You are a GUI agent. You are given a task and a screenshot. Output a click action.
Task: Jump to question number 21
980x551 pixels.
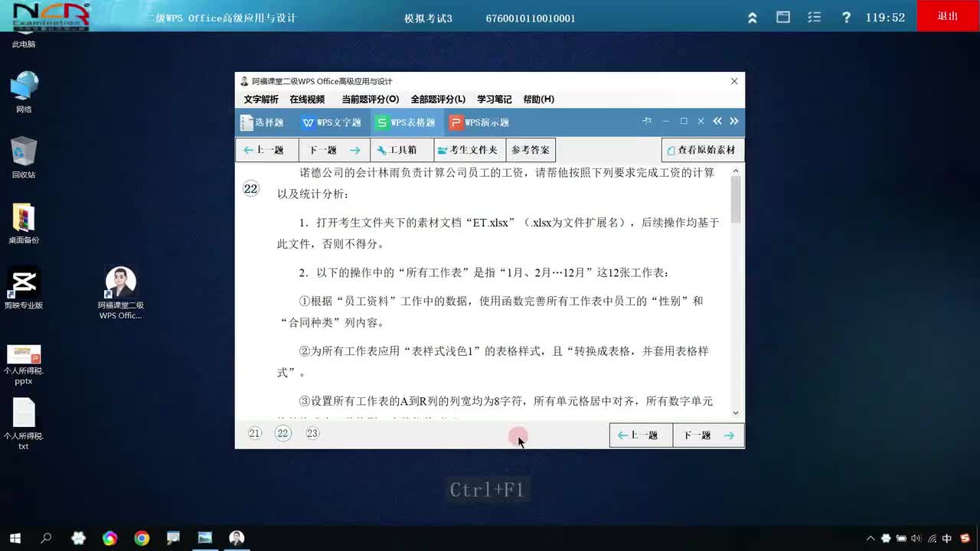point(255,433)
